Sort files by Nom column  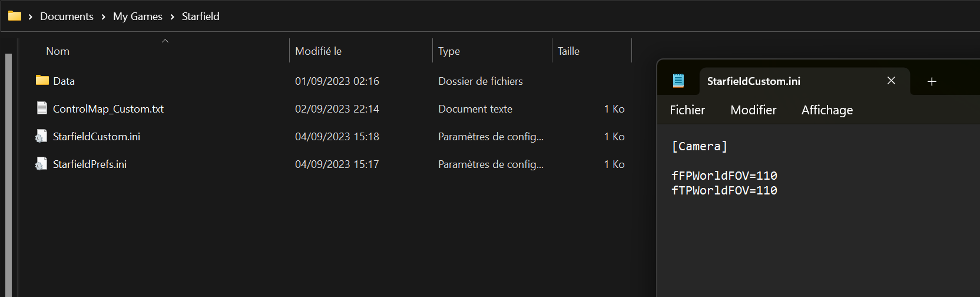tap(58, 51)
